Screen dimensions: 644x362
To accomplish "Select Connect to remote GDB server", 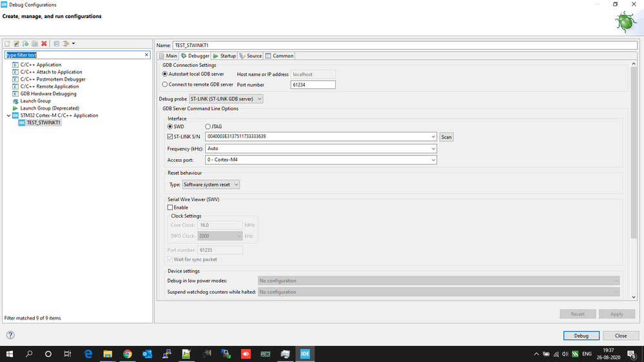I will [164, 84].
